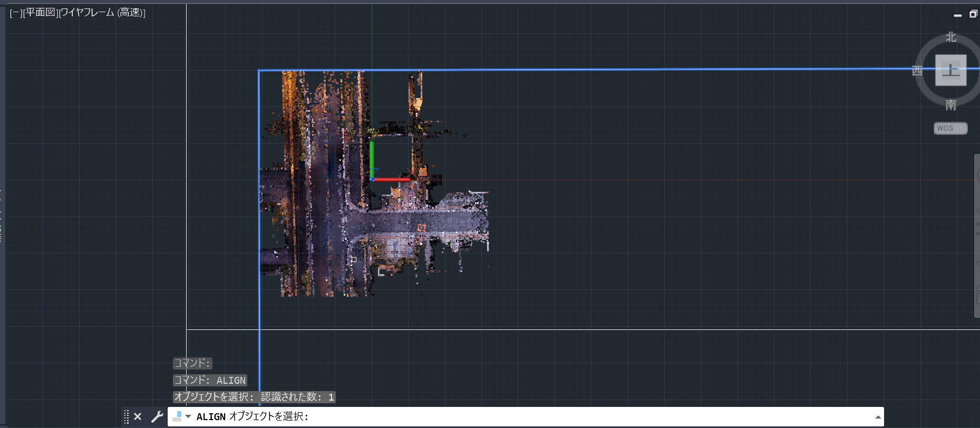This screenshot has height=428, width=980.
Task: Click in the ALIGN command input field
Action: [x=527, y=416]
